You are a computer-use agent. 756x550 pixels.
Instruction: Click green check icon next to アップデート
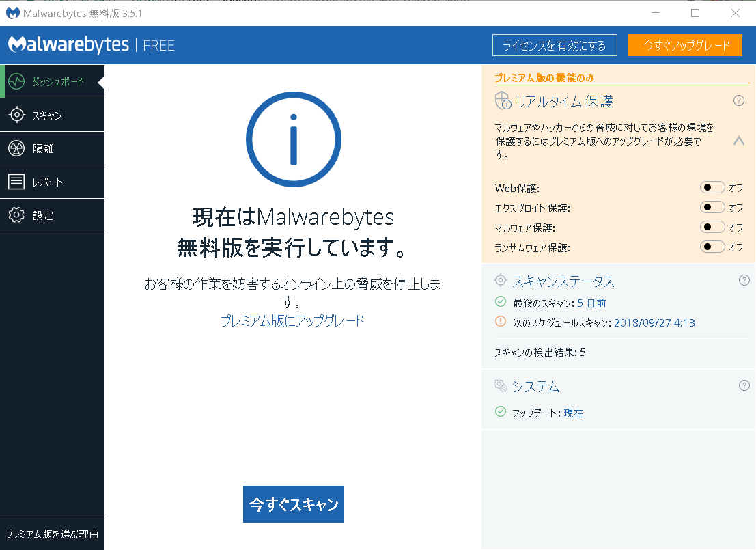click(501, 411)
